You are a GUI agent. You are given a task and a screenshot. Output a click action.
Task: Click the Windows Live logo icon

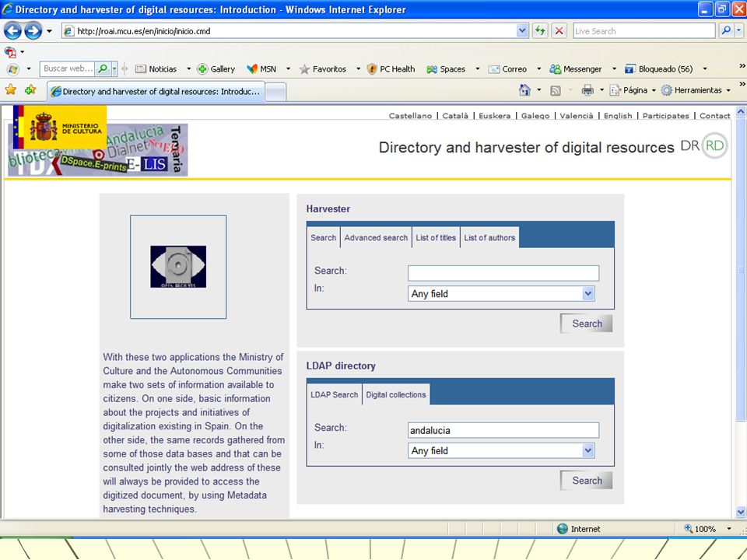(12, 69)
